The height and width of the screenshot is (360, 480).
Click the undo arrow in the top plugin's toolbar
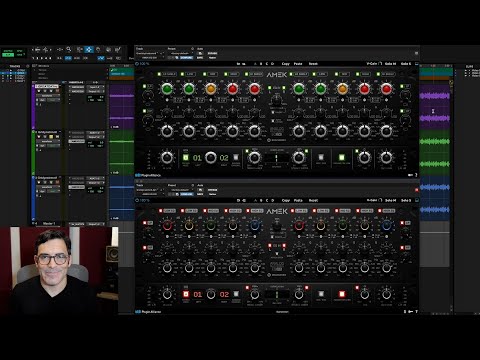(238, 64)
